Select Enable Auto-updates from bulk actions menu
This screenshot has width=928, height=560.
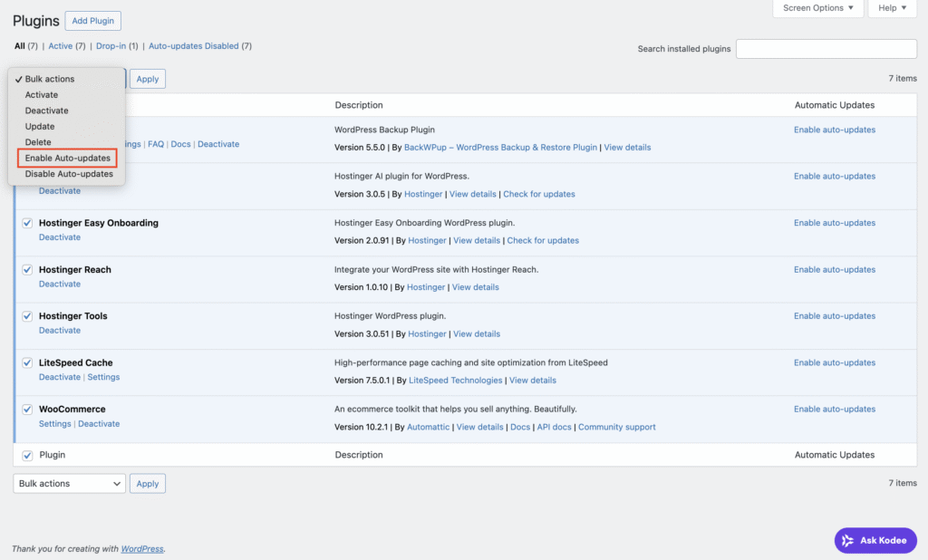point(67,158)
